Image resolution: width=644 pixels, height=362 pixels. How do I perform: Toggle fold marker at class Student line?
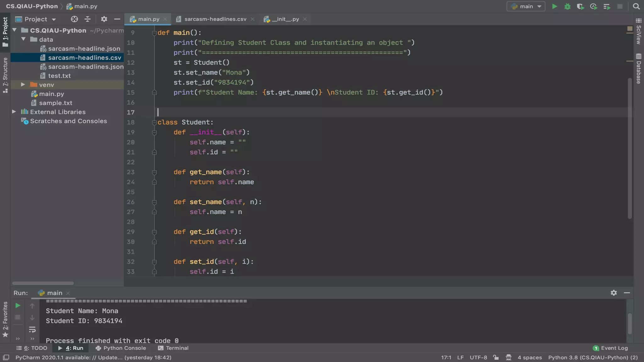click(154, 122)
